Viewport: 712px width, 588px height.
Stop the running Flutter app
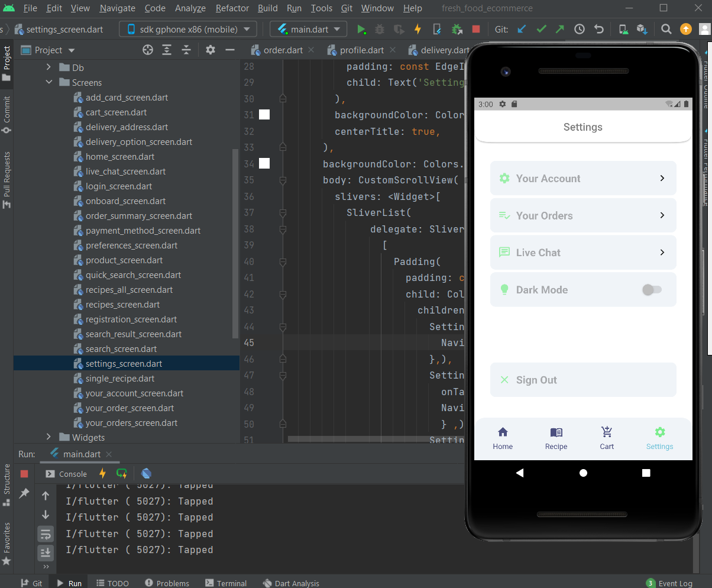(x=477, y=28)
